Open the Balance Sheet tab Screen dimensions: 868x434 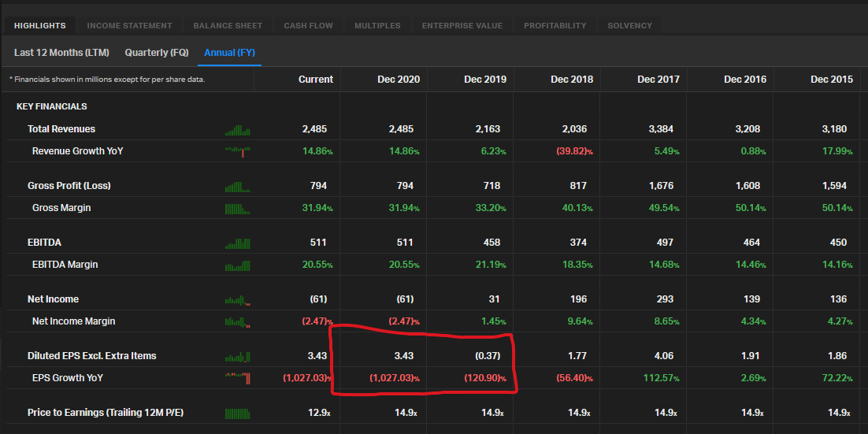(228, 26)
